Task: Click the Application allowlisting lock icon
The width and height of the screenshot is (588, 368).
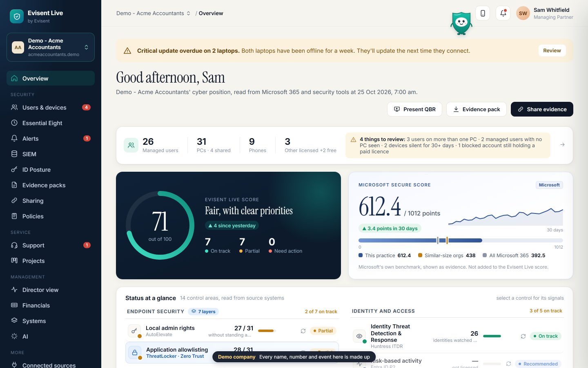Action: pos(135,352)
